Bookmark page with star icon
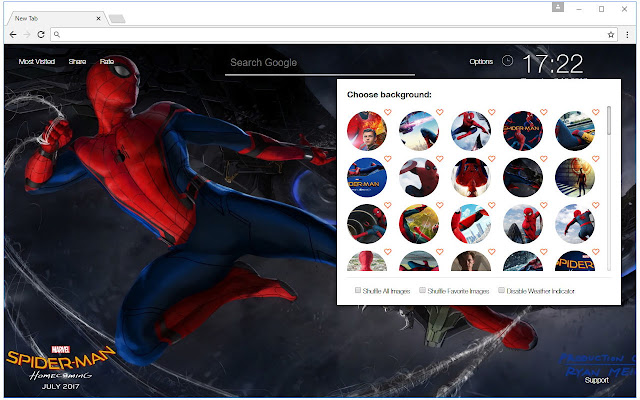Viewport: 640px width, 400px height. [x=611, y=35]
